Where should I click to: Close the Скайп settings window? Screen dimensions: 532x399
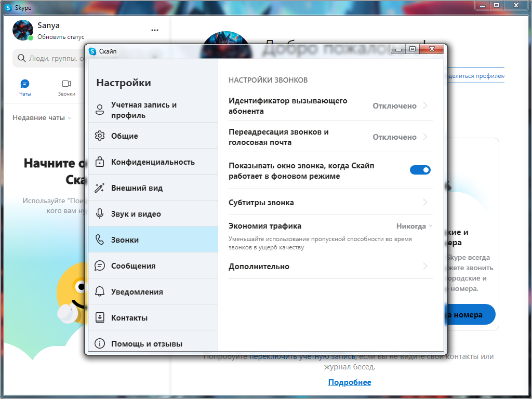tap(432, 49)
